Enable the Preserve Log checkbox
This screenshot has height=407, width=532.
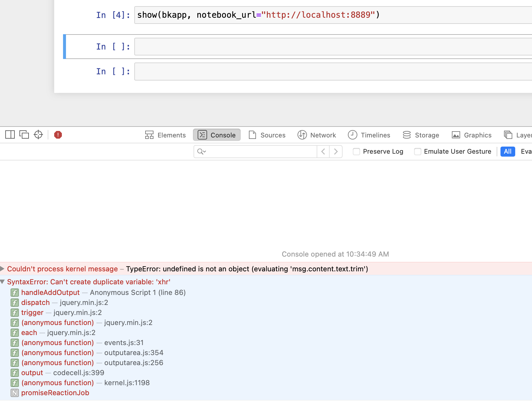coord(356,151)
